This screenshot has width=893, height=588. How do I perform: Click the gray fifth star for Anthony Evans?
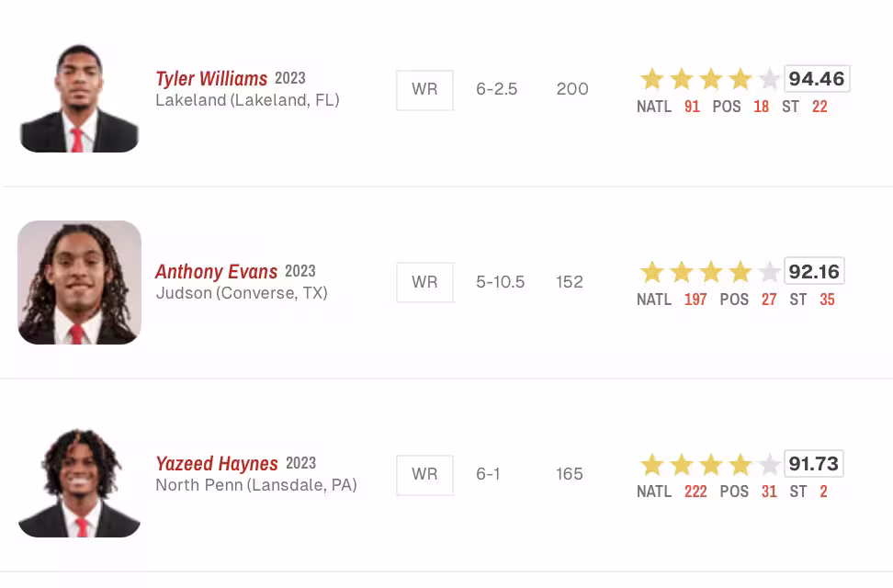(769, 272)
